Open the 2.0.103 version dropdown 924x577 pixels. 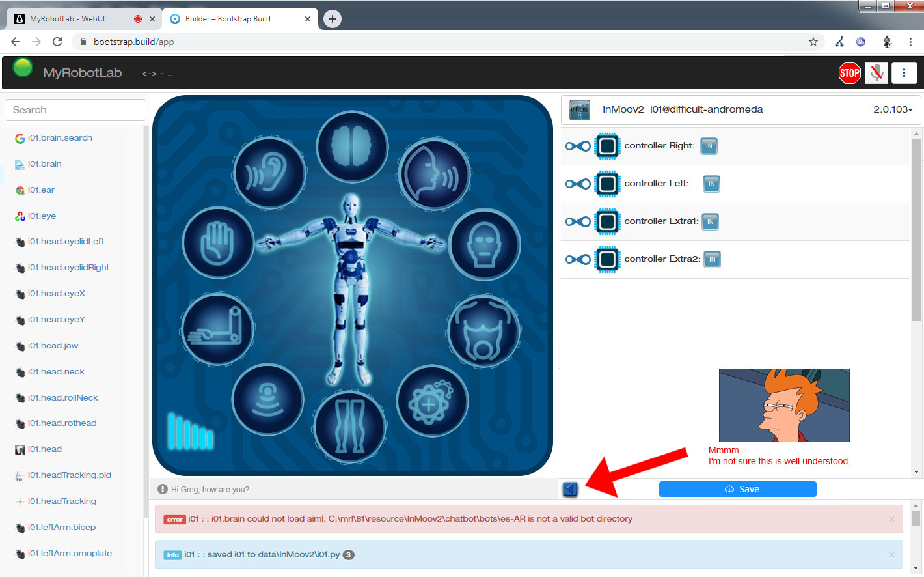coord(893,109)
